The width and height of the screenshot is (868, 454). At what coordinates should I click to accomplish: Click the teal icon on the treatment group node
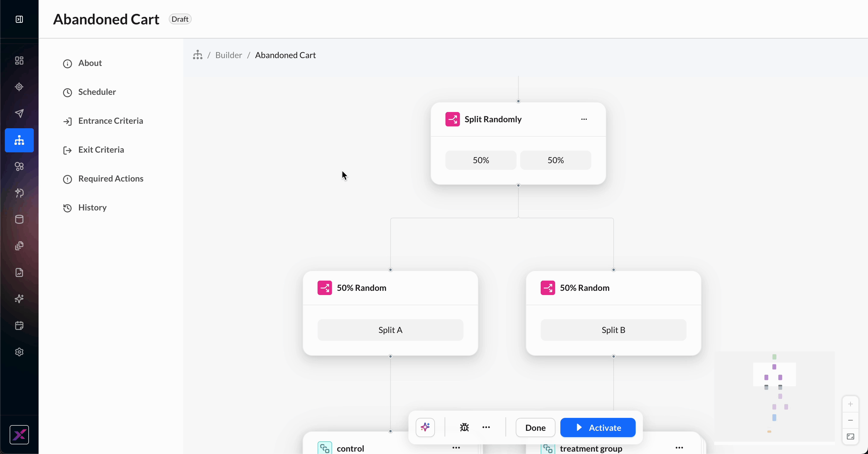[x=548, y=448]
